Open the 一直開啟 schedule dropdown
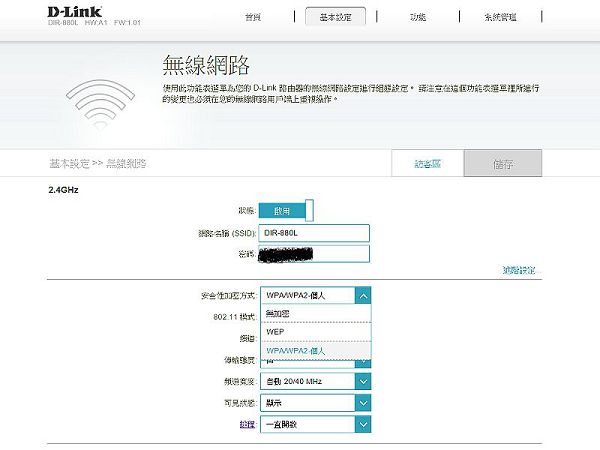Screen dimensions: 600x450 tap(315, 424)
